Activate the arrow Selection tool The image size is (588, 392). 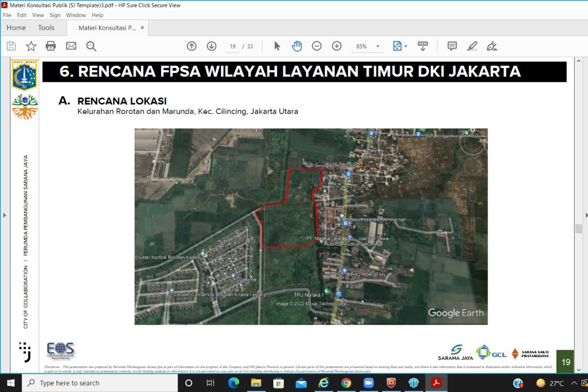click(x=277, y=46)
